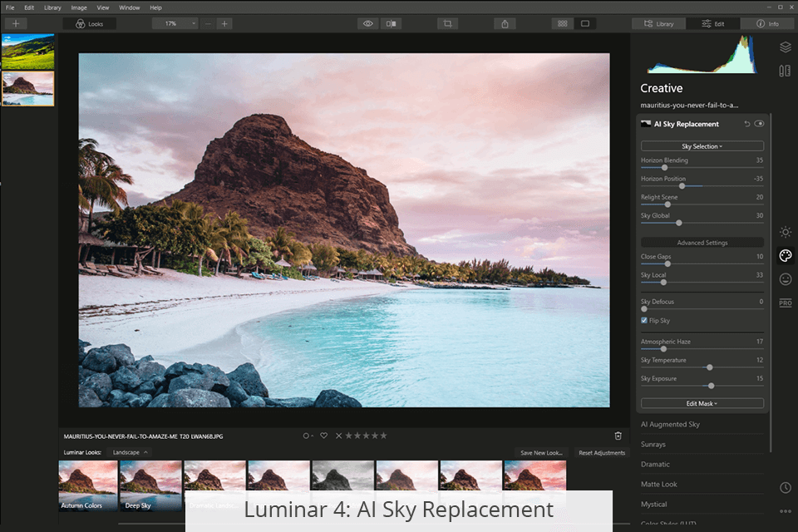
Task: Open the Sky Selection dropdown
Action: point(702,145)
